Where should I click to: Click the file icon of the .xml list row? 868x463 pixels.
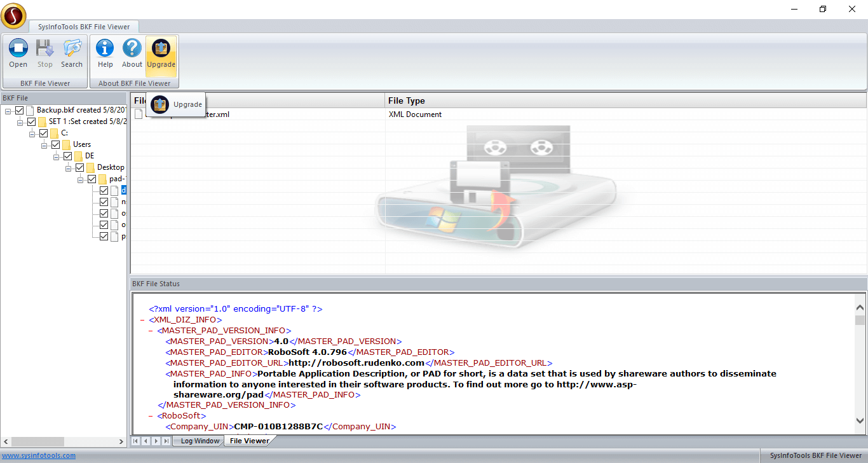[139, 114]
